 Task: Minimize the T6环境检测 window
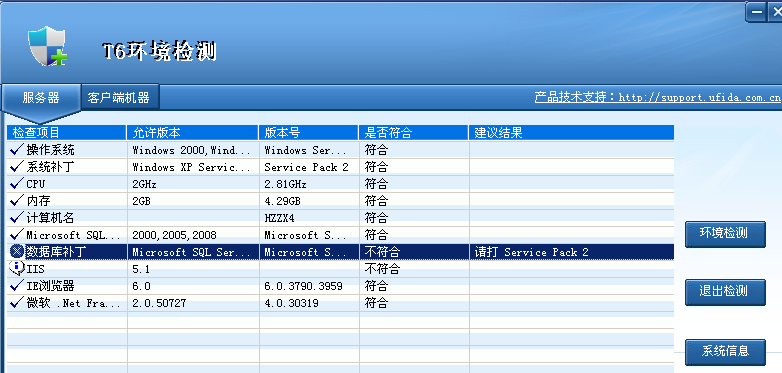click(756, 12)
